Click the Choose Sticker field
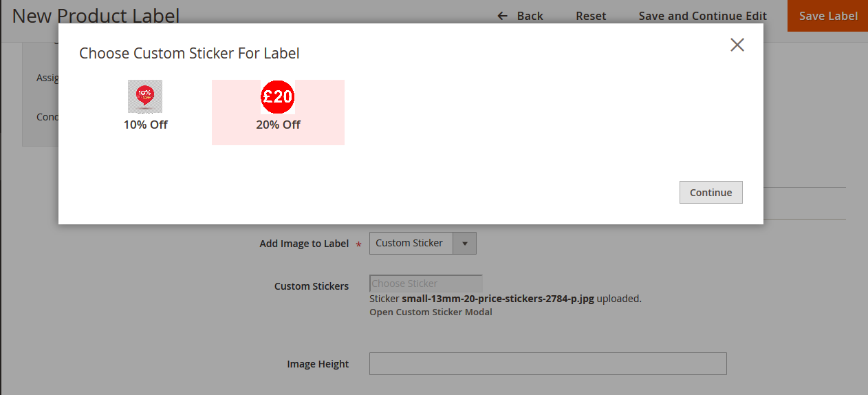The width and height of the screenshot is (868, 395). [x=426, y=284]
